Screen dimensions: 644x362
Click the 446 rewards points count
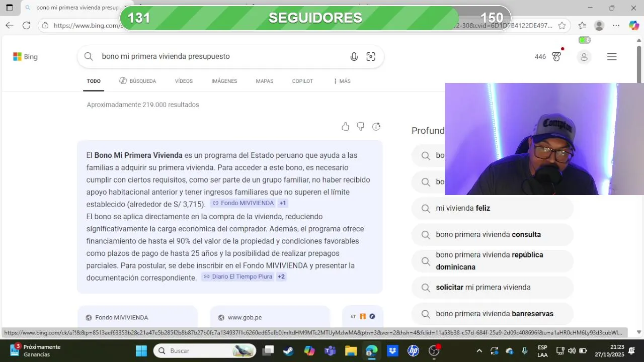540,57
